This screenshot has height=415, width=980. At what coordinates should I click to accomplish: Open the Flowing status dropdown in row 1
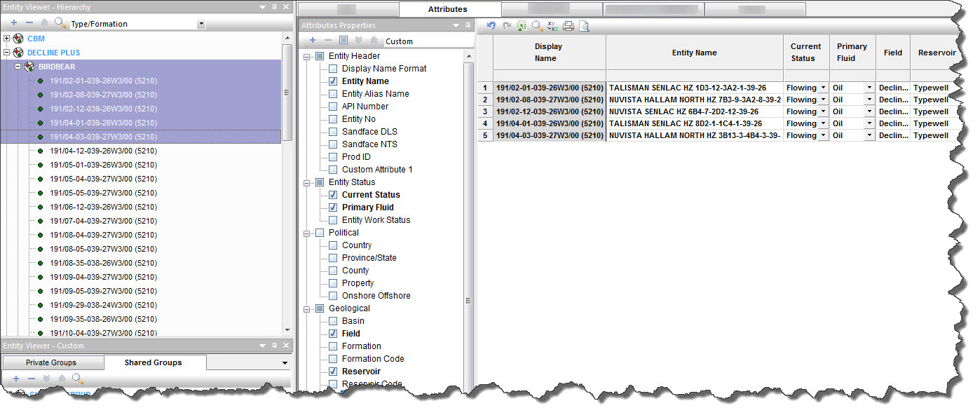click(822, 87)
